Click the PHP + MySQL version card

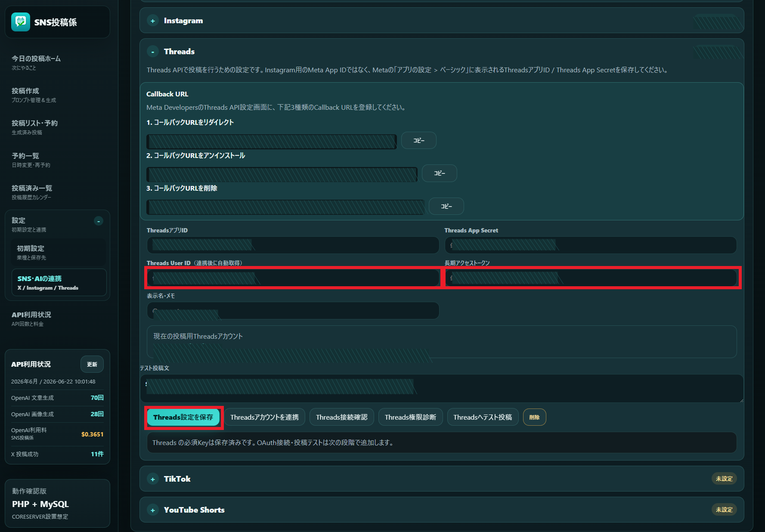(57, 503)
